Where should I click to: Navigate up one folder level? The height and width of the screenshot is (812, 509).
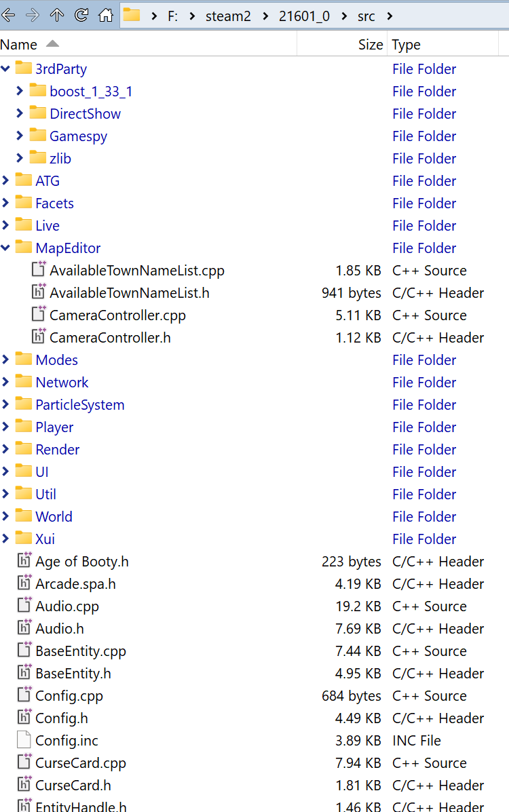[x=56, y=16]
